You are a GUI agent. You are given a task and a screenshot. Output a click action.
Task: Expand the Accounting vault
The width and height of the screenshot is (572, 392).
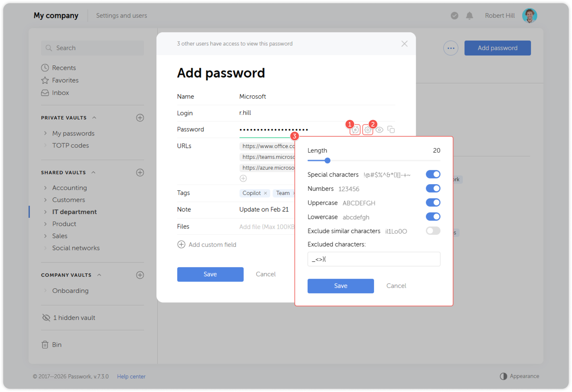45,188
